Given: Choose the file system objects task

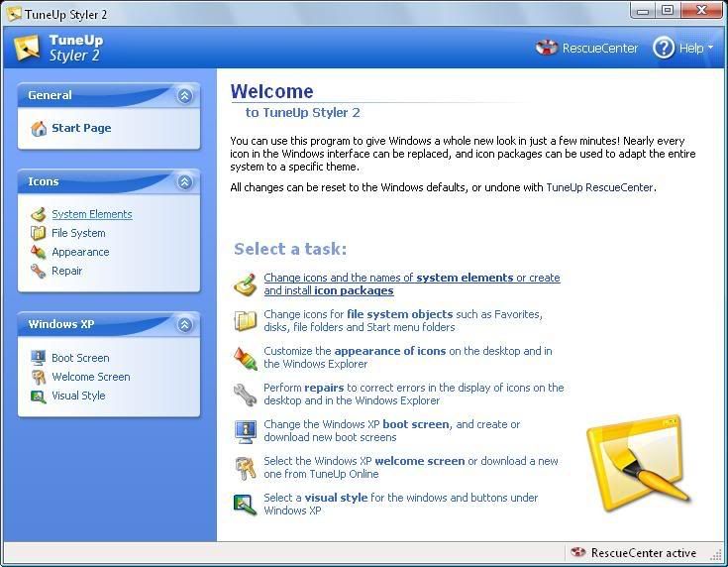Looking at the screenshot, I should point(402,320).
